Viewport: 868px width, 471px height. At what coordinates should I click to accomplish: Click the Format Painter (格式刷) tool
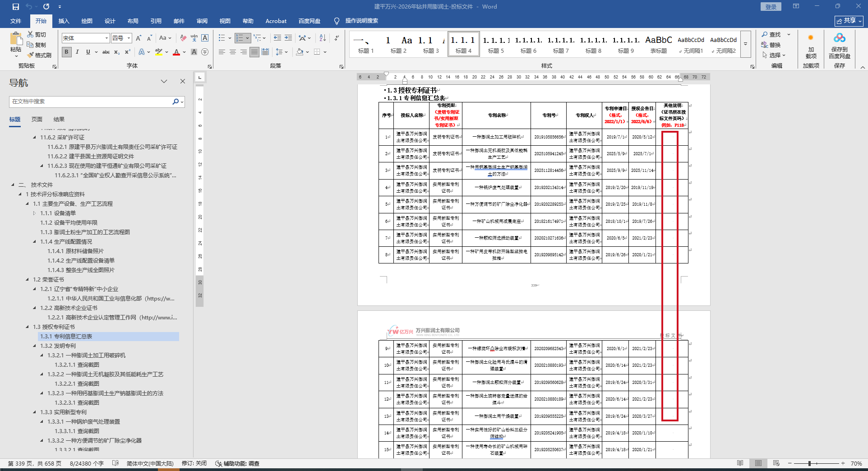pos(39,55)
